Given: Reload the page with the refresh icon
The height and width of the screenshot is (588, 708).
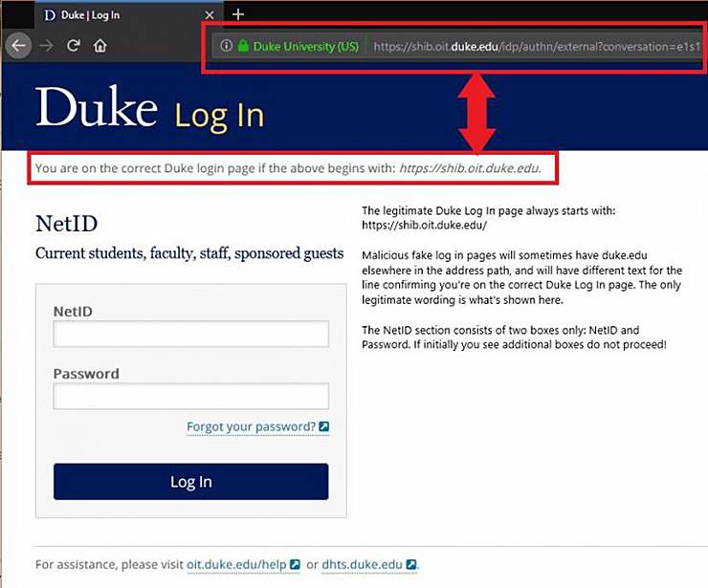Looking at the screenshot, I should click(73, 46).
